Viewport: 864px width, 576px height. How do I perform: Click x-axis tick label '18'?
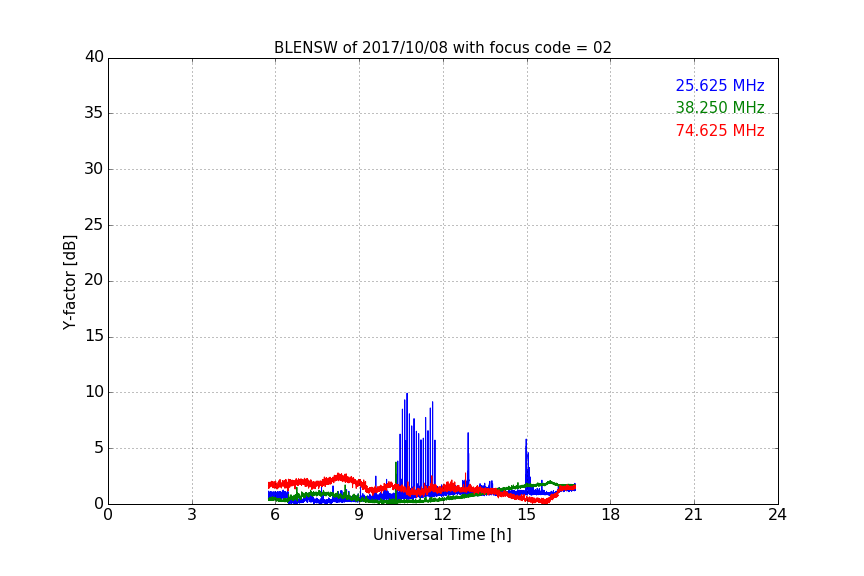tap(611, 515)
